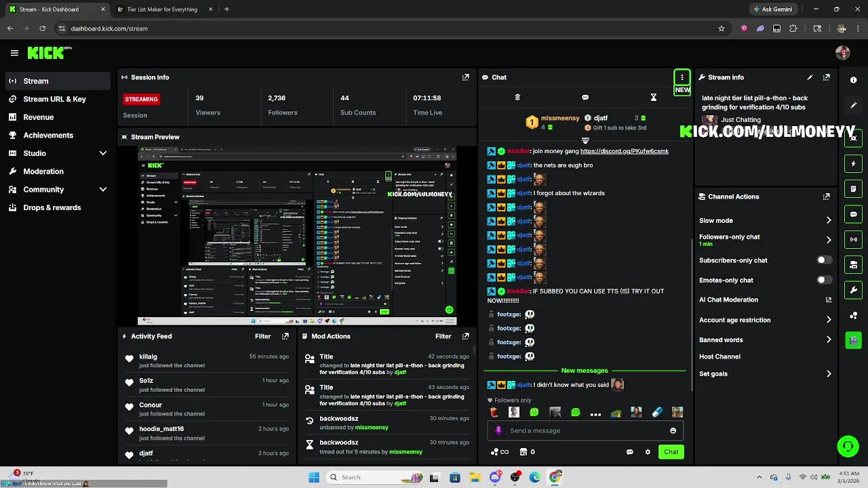
Task: Insert the pill emote from quick emotes
Action: click(x=656, y=412)
